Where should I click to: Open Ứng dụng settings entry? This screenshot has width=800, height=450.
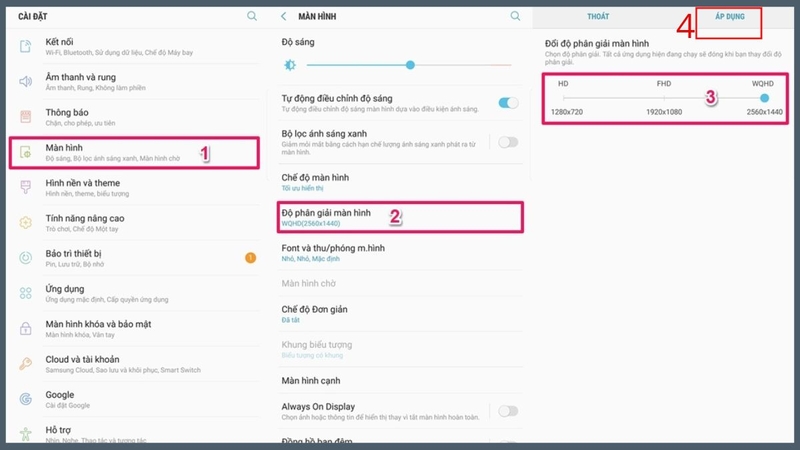[x=134, y=293]
